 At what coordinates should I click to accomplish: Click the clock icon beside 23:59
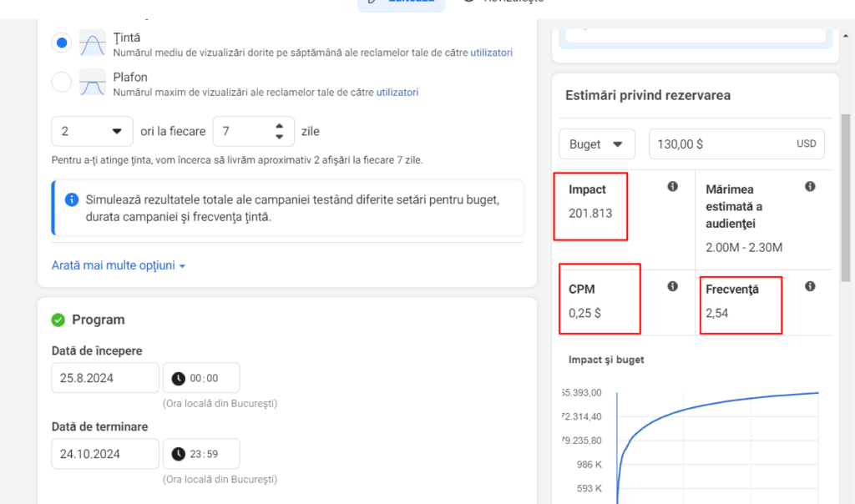(179, 454)
